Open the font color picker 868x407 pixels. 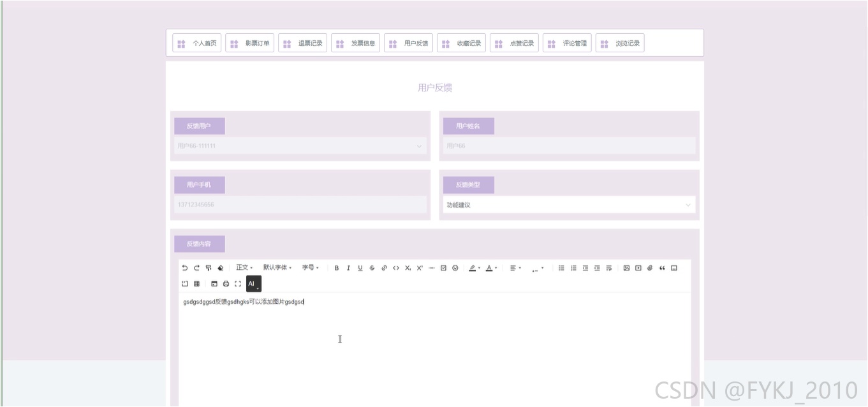(x=491, y=268)
